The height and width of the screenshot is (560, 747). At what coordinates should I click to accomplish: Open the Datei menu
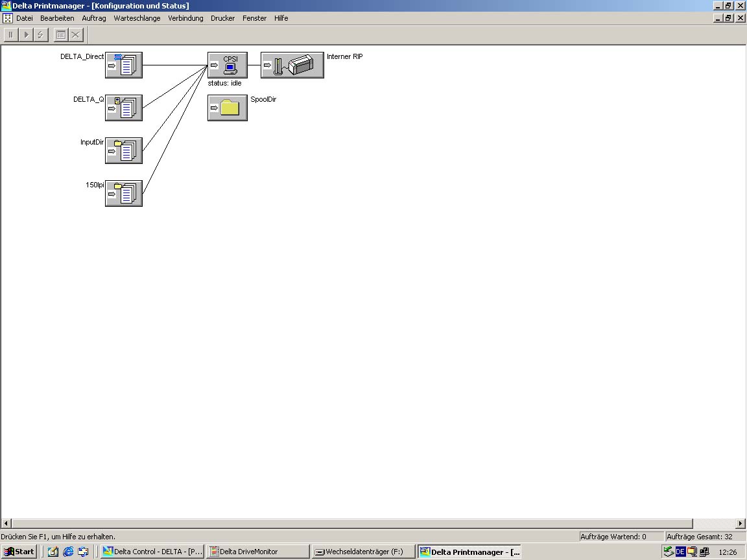(x=24, y=18)
